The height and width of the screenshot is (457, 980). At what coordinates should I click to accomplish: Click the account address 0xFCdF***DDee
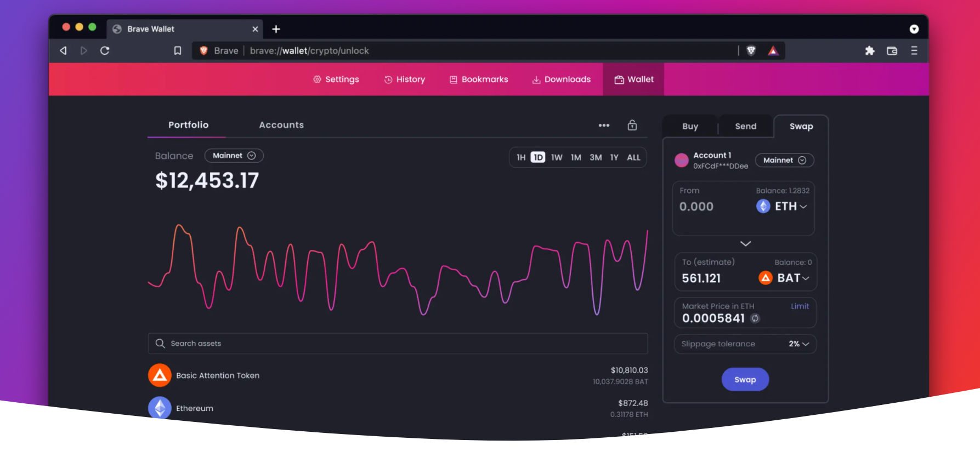[721, 166]
